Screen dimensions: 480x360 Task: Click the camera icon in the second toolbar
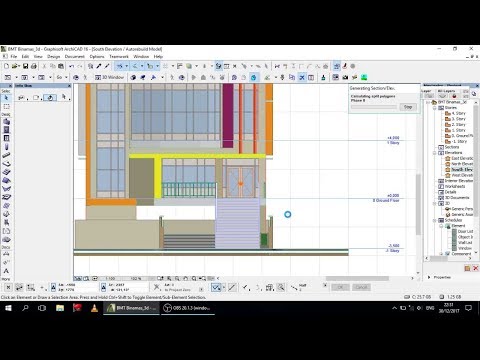345,78
